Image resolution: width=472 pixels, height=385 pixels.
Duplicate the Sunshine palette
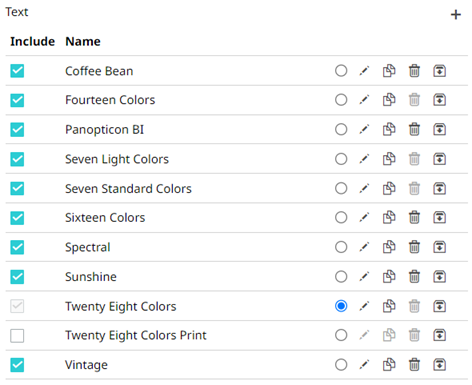[389, 277]
